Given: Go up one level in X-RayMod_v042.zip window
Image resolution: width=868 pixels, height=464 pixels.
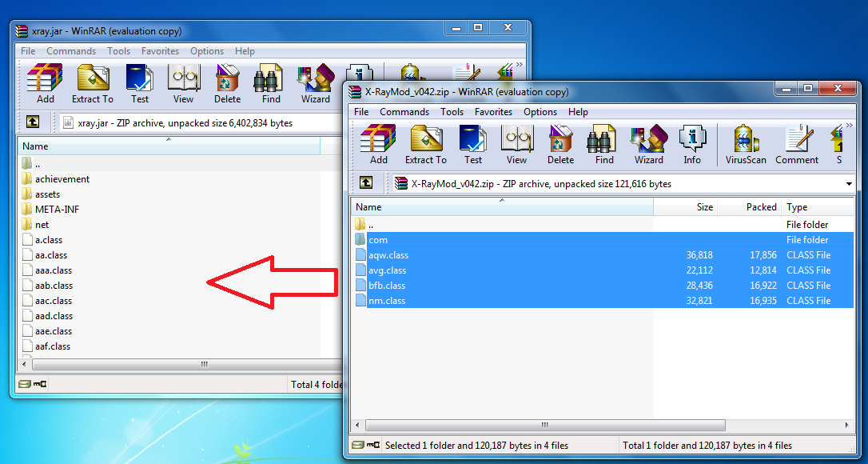Looking at the screenshot, I should click(x=366, y=183).
